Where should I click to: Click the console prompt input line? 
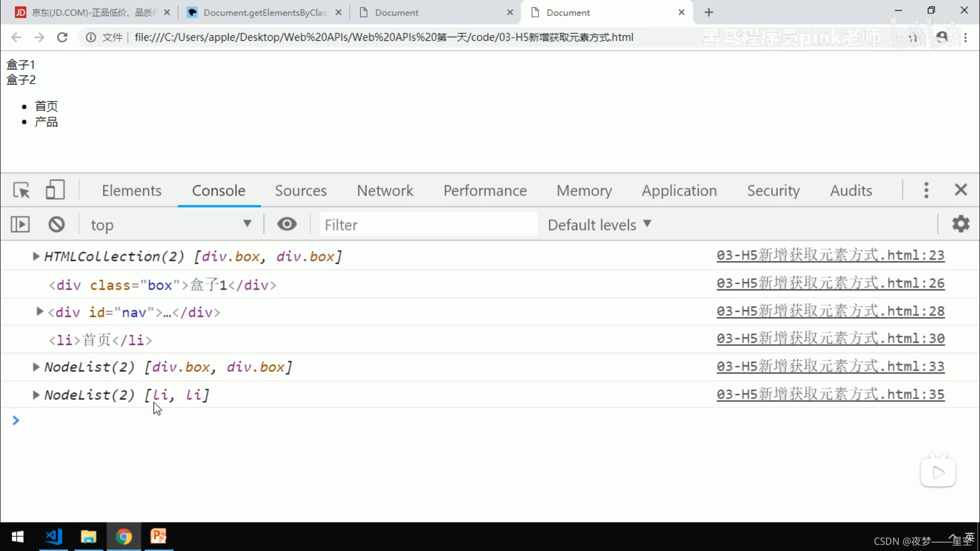click(x=490, y=420)
